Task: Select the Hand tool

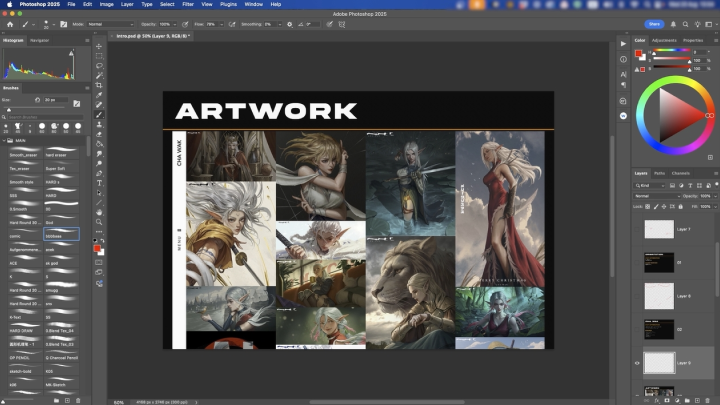Action: tap(99, 212)
